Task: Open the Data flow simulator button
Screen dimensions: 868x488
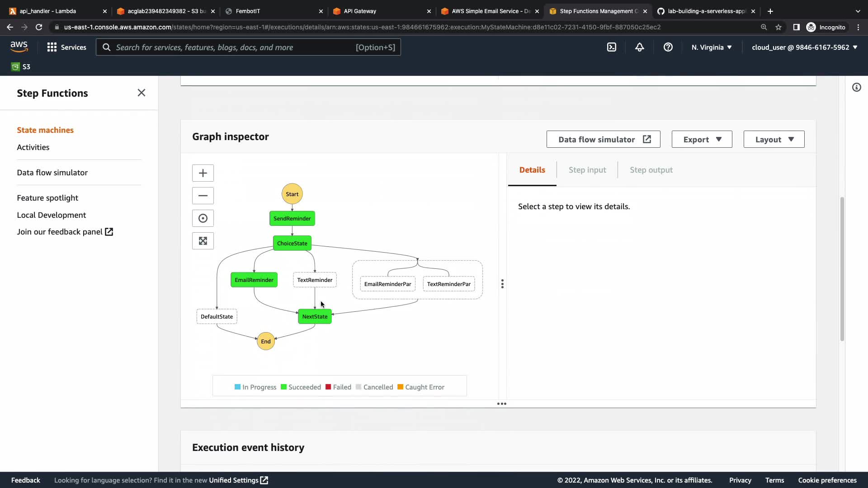Action: [x=603, y=139]
